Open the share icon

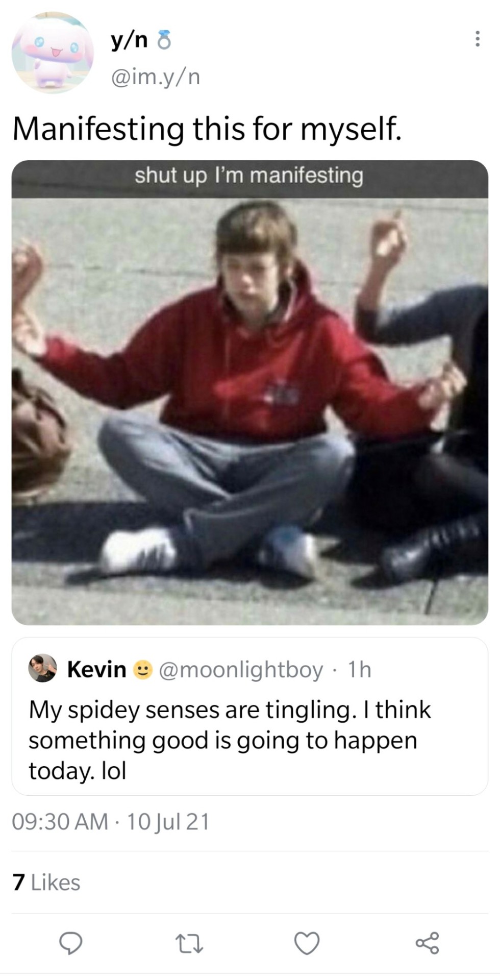click(427, 943)
